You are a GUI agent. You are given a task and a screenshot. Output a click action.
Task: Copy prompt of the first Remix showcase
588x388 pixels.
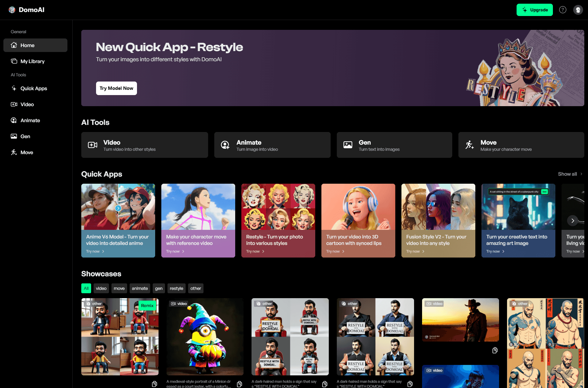pos(155,384)
